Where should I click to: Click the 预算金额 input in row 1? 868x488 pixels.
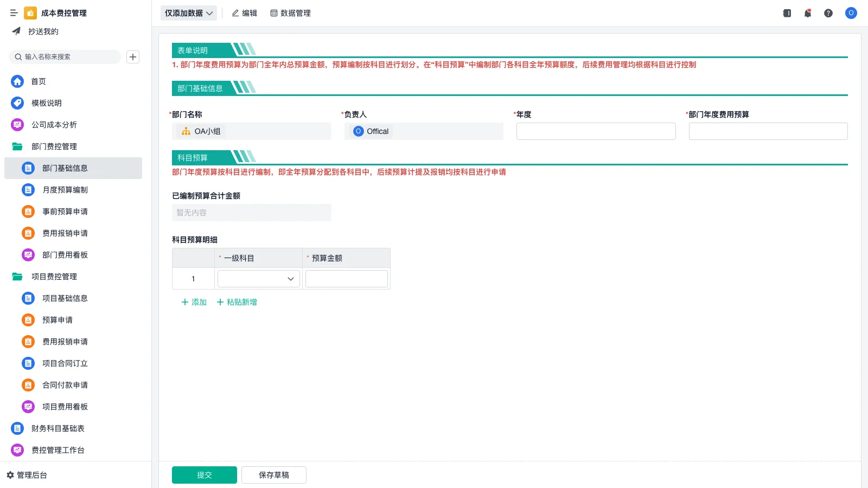coord(347,279)
